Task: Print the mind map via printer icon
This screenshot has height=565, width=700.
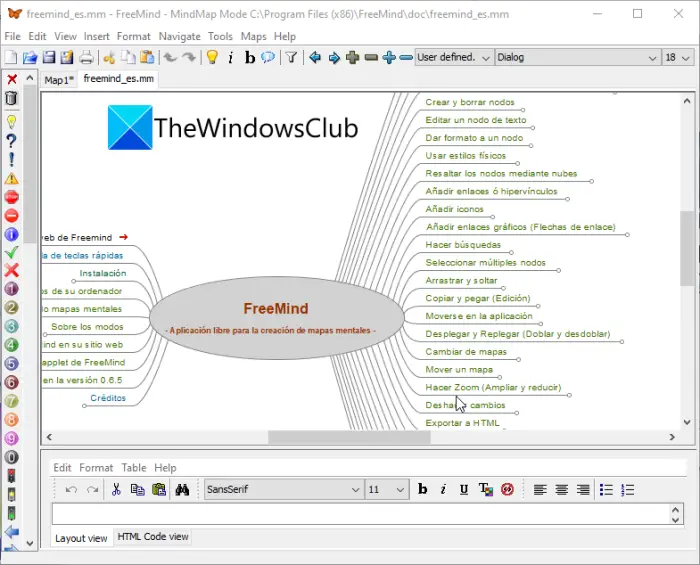Action: 86,58
